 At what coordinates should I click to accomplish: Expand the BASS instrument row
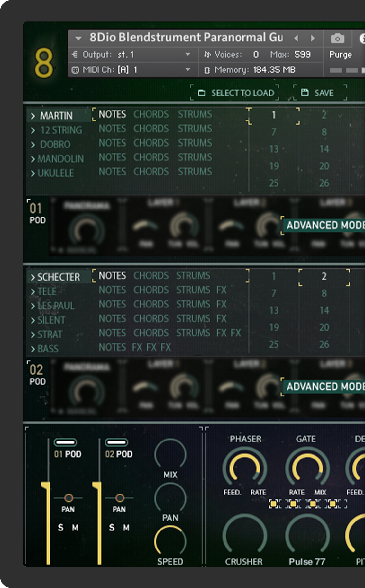coord(33,349)
